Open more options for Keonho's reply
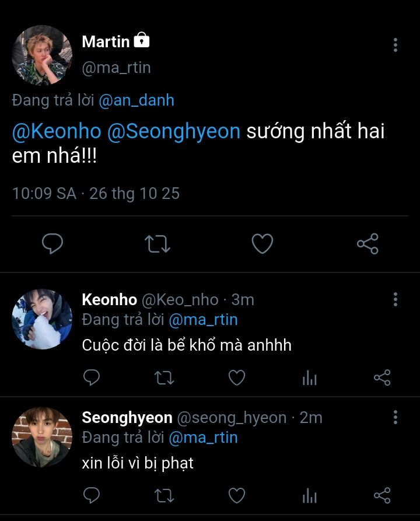The image size is (420, 521). (395, 299)
